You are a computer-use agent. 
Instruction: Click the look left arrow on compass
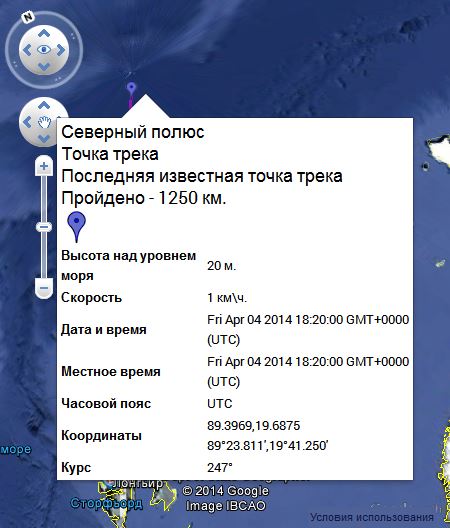[x=27, y=50]
